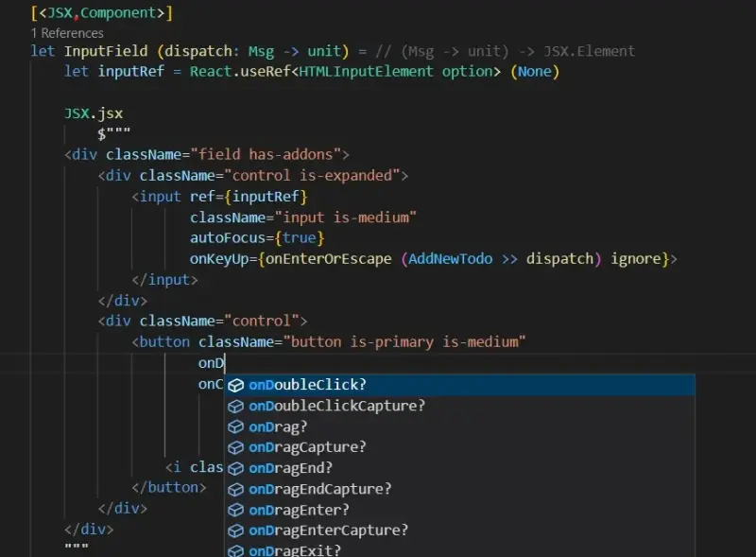Choose onDrag? from the suggestion list
This screenshot has height=557, width=756.
coord(279,426)
